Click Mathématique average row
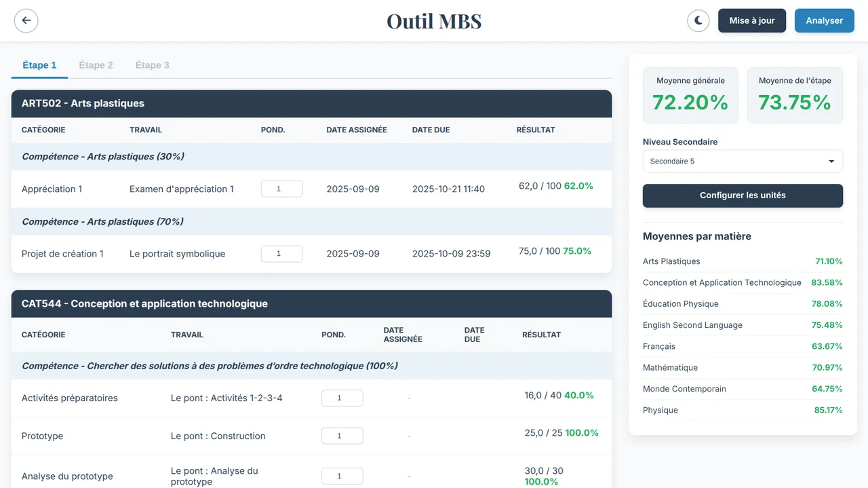 coord(743,368)
